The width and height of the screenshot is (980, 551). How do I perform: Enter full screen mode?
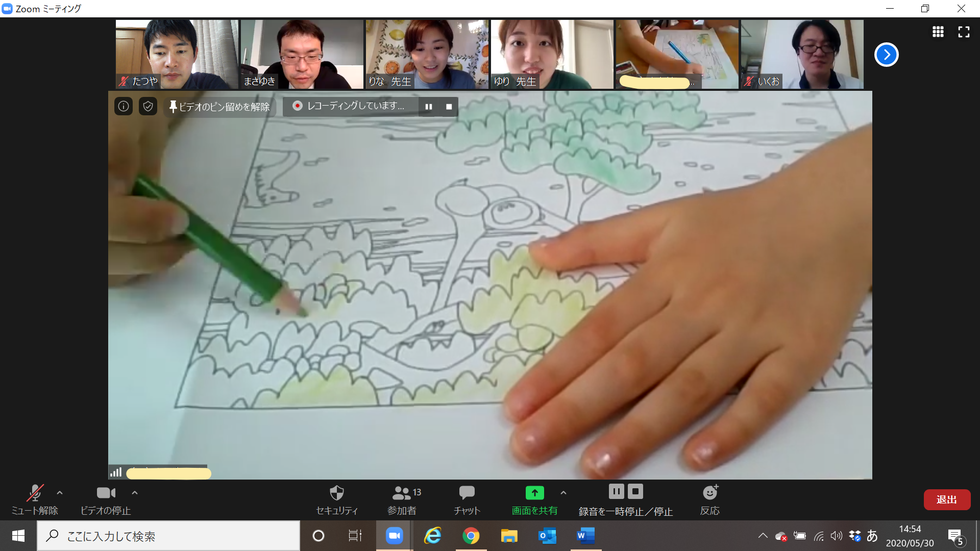(x=964, y=32)
